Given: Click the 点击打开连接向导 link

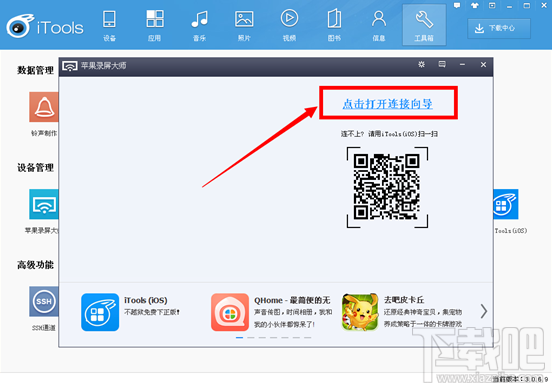Looking at the screenshot, I should click(388, 104).
